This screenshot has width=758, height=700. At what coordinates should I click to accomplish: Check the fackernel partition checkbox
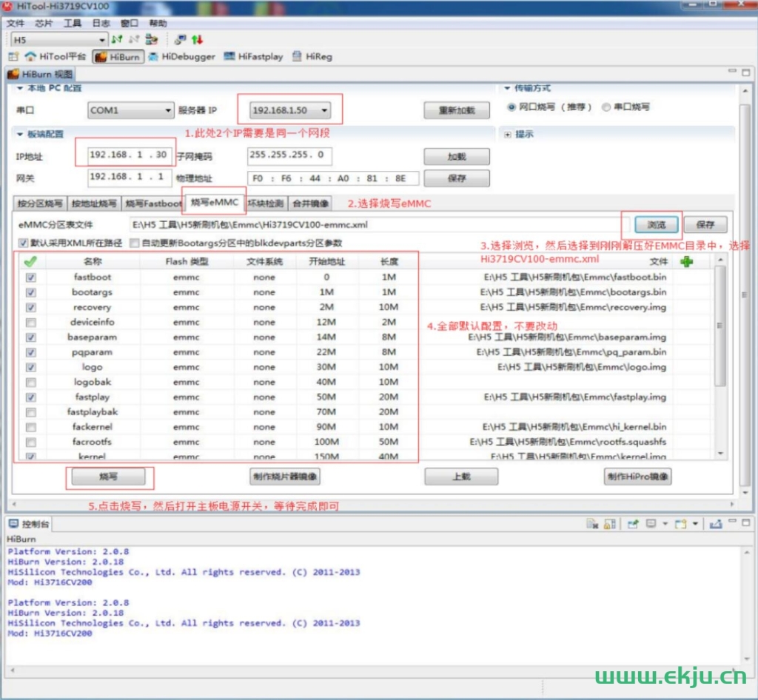[x=31, y=427]
